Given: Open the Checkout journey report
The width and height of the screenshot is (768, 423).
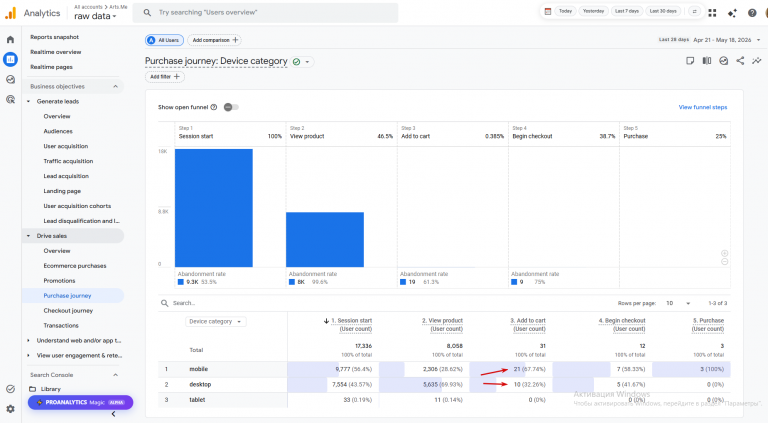Looking at the screenshot, I should [x=68, y=311].
